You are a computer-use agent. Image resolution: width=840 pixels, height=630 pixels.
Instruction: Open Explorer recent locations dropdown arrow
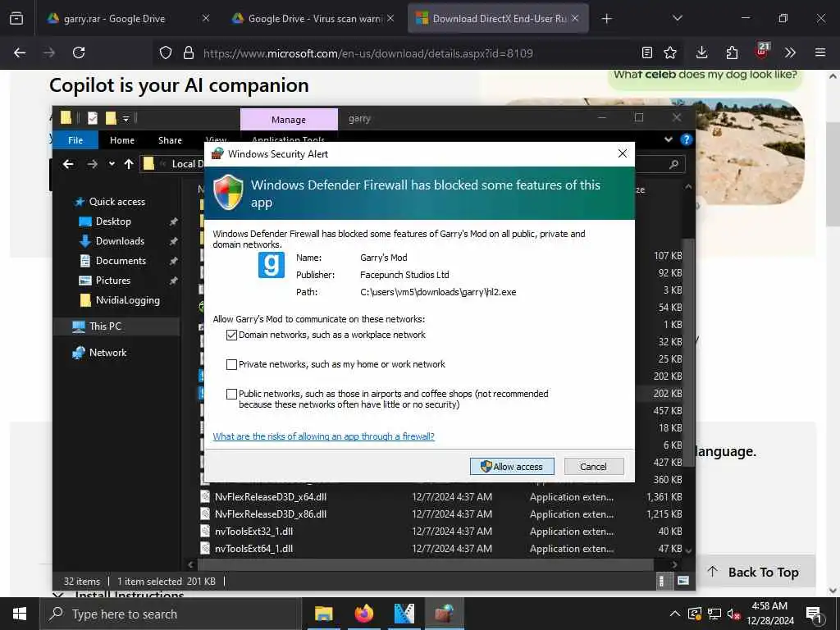(x=112, y=164)
